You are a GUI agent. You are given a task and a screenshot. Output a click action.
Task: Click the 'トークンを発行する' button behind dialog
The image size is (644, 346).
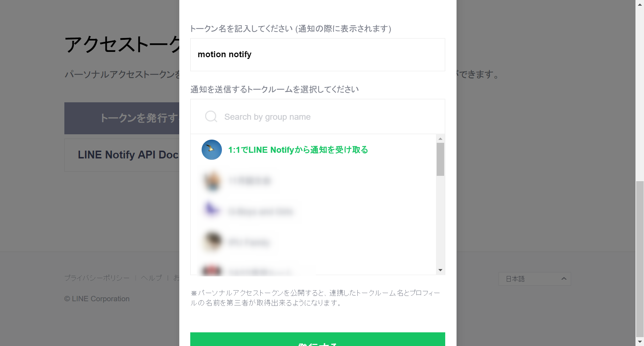coord(122,118)
